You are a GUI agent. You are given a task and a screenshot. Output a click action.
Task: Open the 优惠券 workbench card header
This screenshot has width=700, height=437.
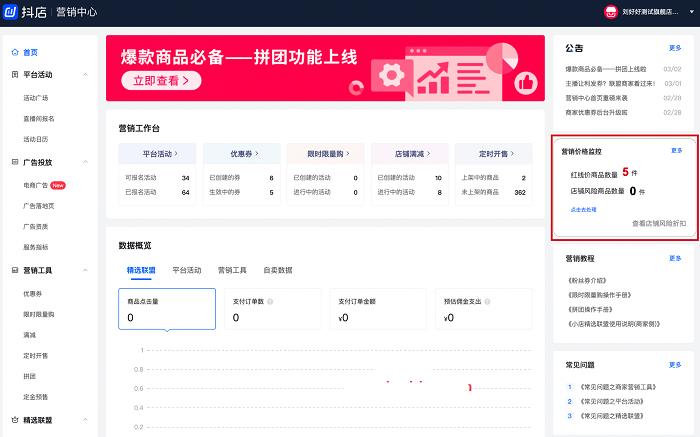point(244,154)
